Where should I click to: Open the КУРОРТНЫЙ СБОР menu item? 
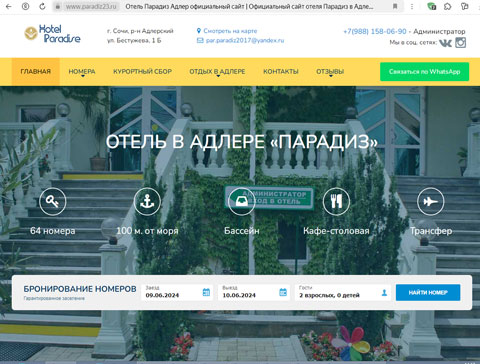(143, 72)
